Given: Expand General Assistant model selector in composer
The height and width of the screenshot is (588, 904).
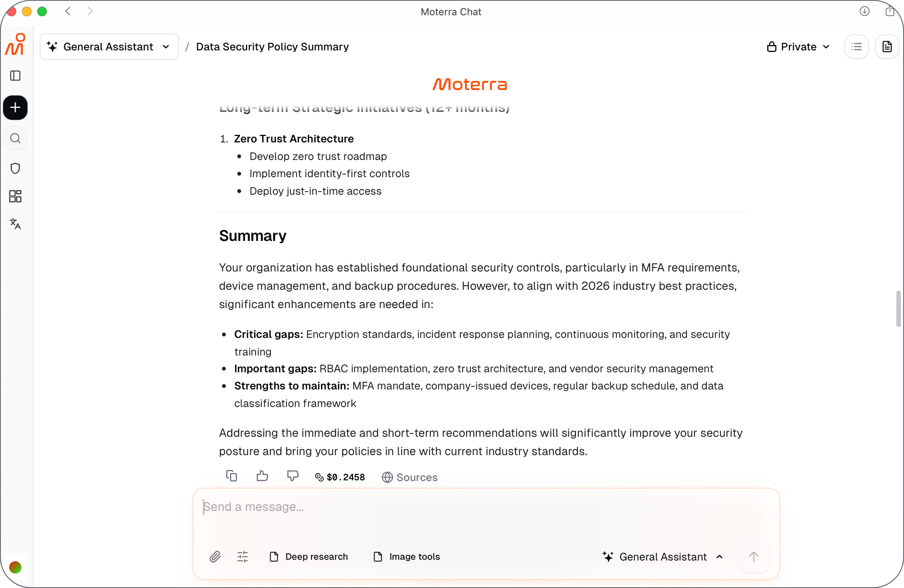Looking at the screenshot, I should point(663,557).
